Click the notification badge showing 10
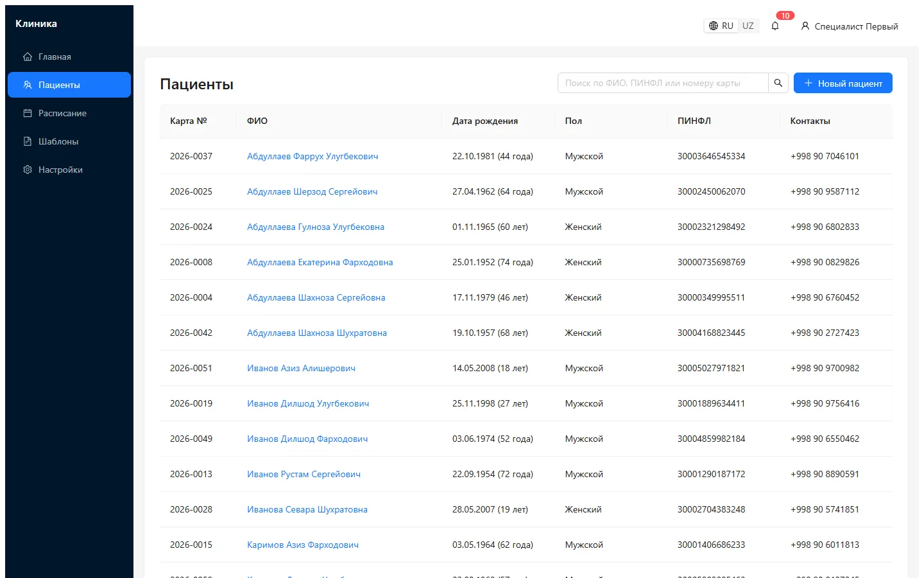This screenshot has width=924, height=578. [785, 16]
